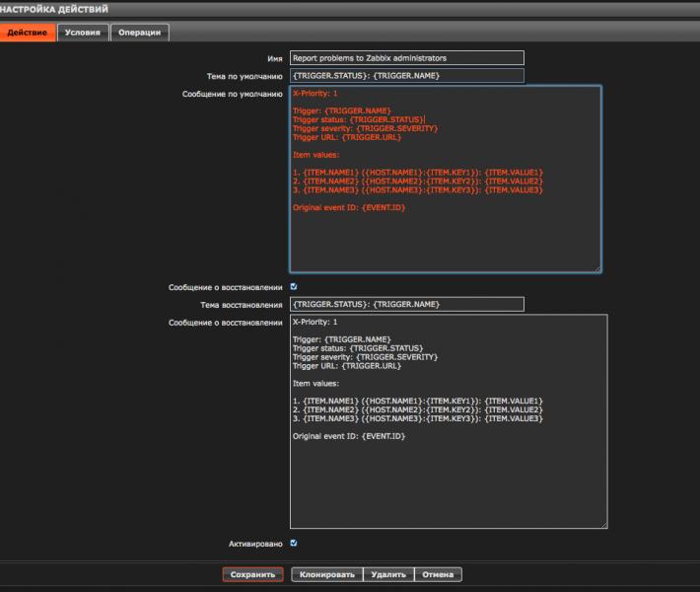This screenshot has width=700, height=592.
Task: Focus the Тема по умолчанию field
Action: [x=406, y=76]
